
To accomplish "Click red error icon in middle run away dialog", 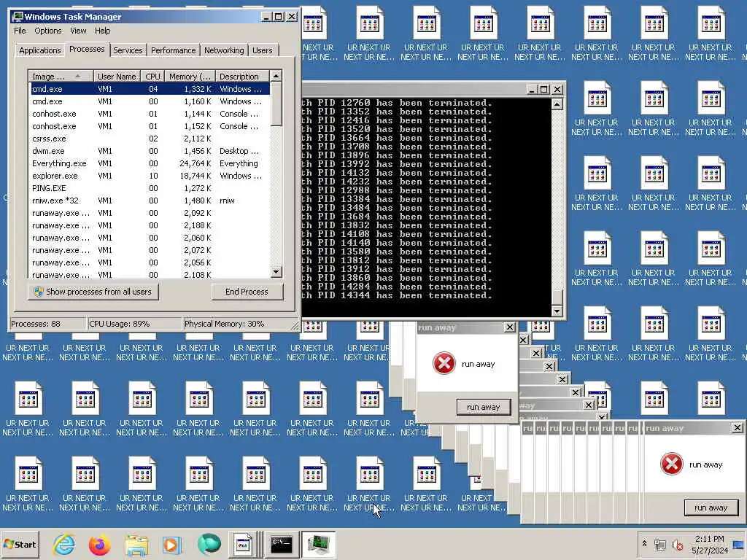I will click(x=444, y=363).
